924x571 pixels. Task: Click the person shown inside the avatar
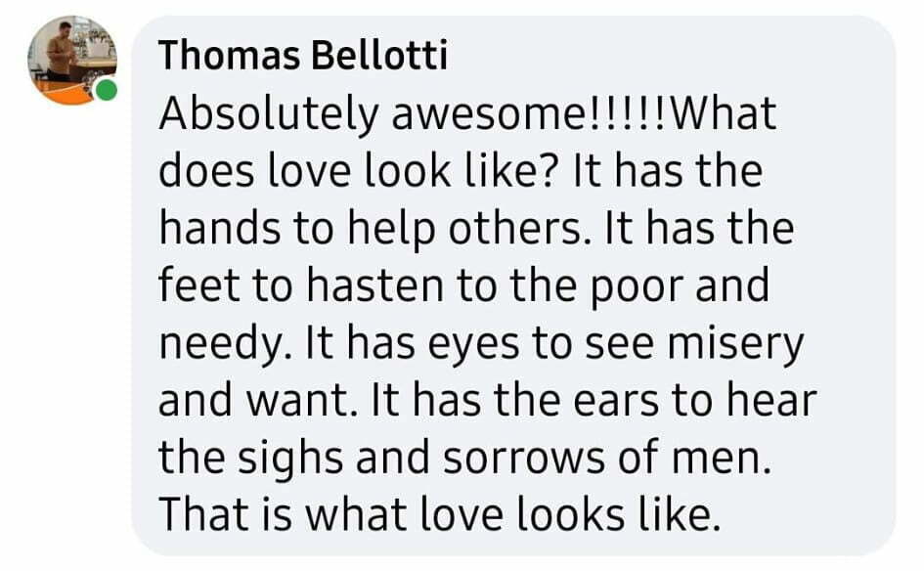coord(62,51)
